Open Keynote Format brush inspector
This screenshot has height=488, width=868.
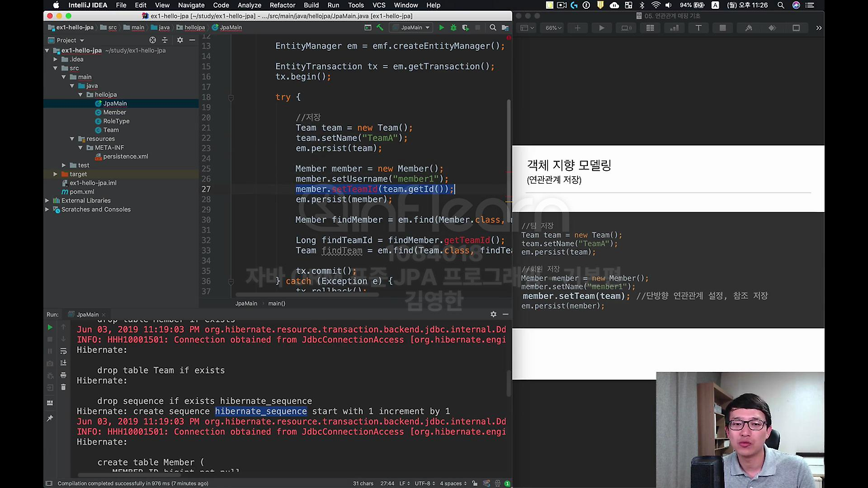[x=749, y=28]
